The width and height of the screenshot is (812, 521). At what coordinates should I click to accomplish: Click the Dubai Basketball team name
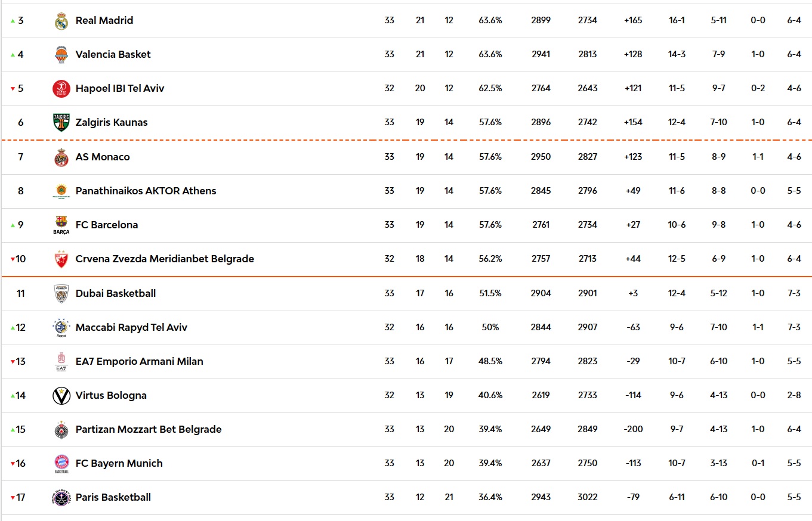click(116, 293)
